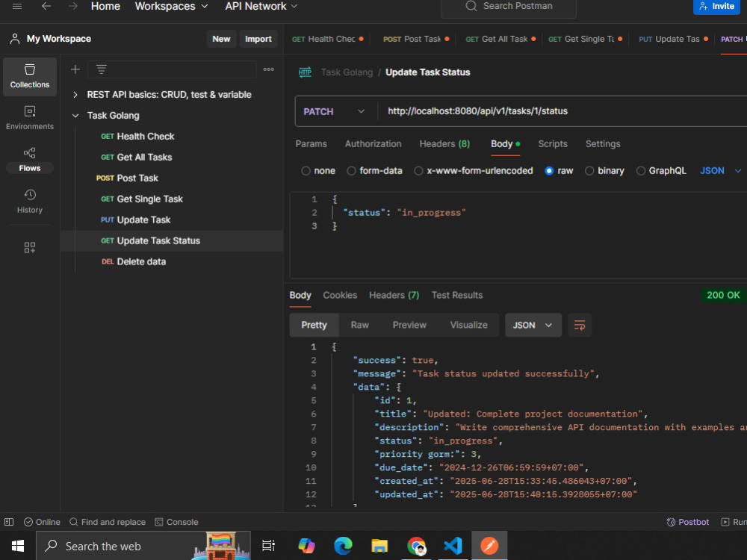747x560 pixels.
Task: Open Find and replace
Action: [107, 522]
